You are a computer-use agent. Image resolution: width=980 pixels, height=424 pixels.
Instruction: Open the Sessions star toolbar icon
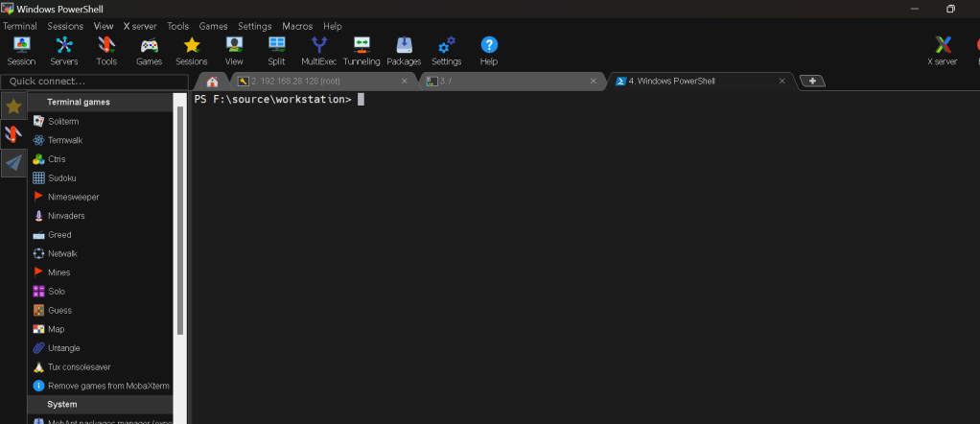click(191, 51)
